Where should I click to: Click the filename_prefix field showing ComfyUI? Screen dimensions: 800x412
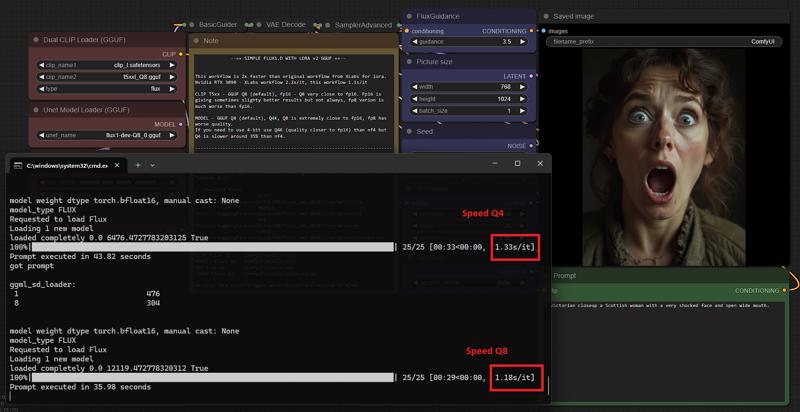(x=664, y=42)
